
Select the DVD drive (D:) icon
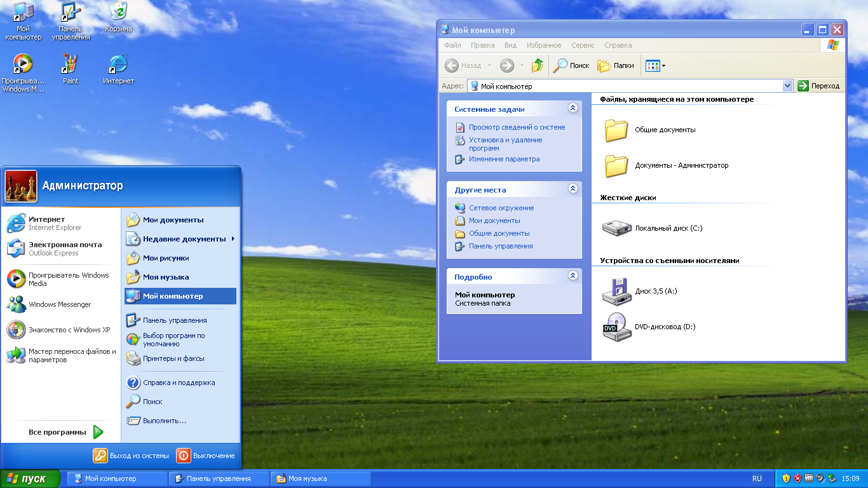click(616, 327)
